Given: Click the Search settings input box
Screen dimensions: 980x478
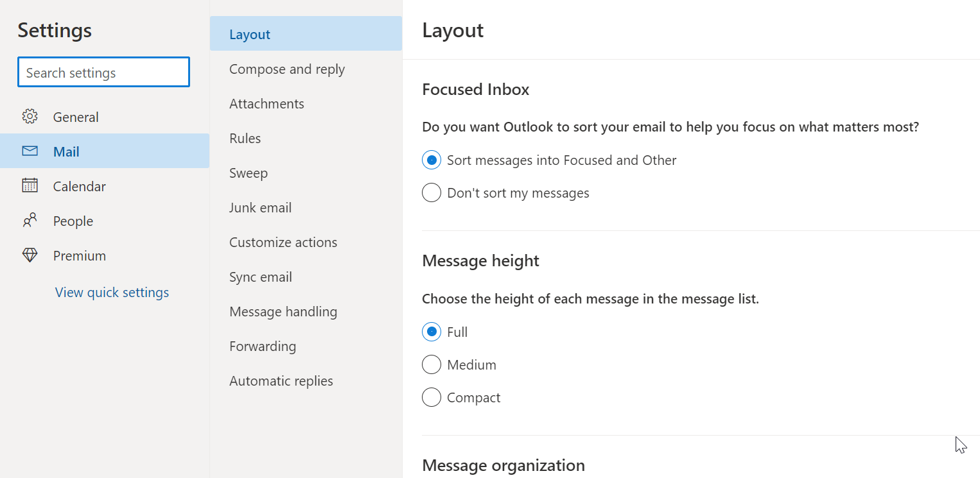Looking at the screenshot, I should tap(103, 72).
